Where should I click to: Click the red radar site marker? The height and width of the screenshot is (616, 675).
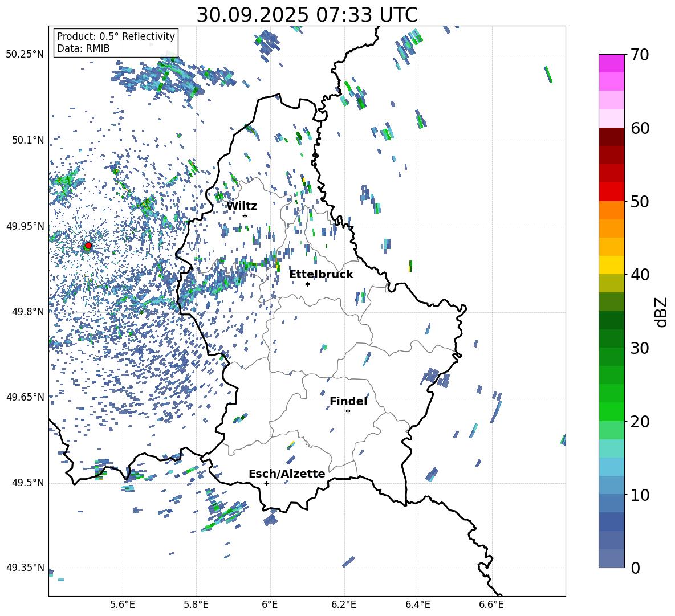[88, 246]
